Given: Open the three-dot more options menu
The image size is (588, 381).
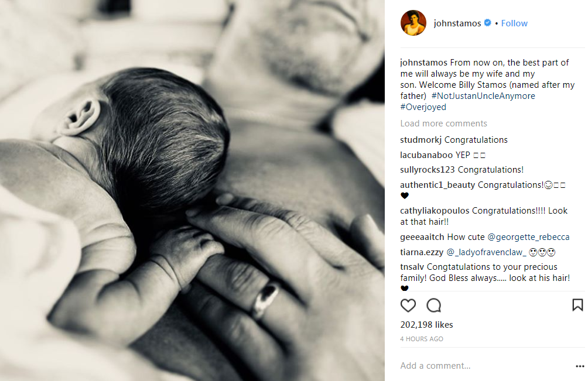Looking at the screenshot, I should click(x=580, y=366).
